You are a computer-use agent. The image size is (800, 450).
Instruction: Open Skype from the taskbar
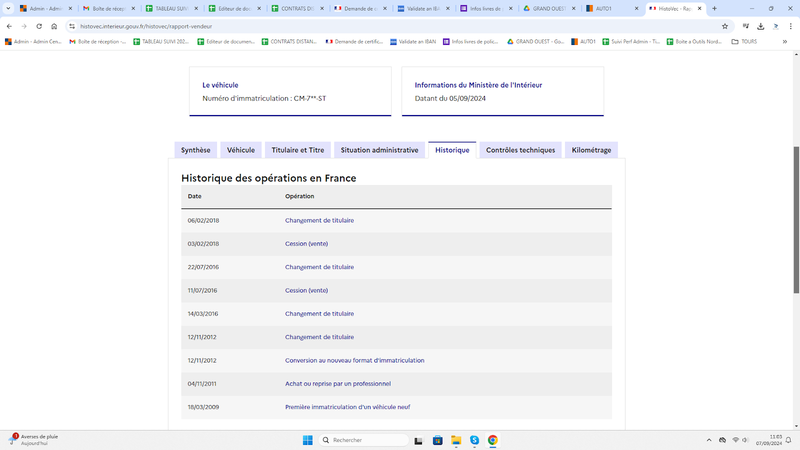(474, 440)
